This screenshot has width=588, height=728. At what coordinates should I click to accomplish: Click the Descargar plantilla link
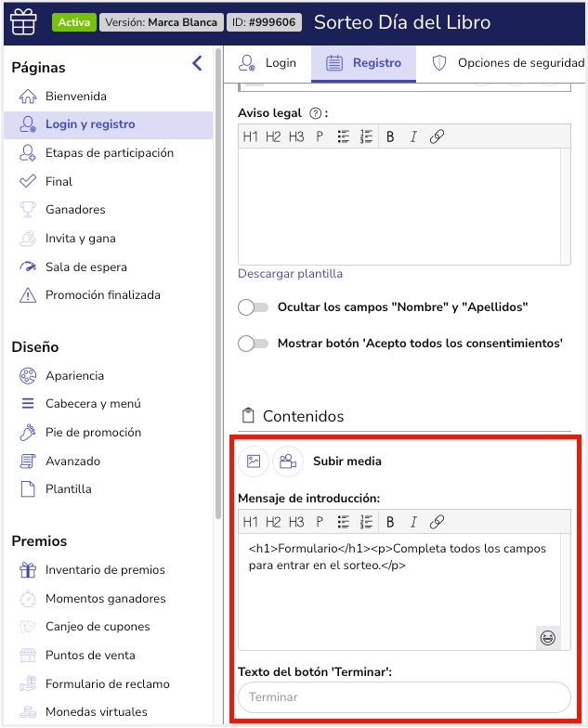(x=290, y=274)
